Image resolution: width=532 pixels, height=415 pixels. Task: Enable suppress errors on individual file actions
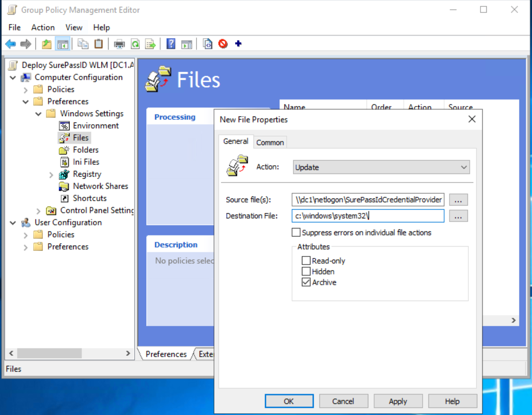296,232
